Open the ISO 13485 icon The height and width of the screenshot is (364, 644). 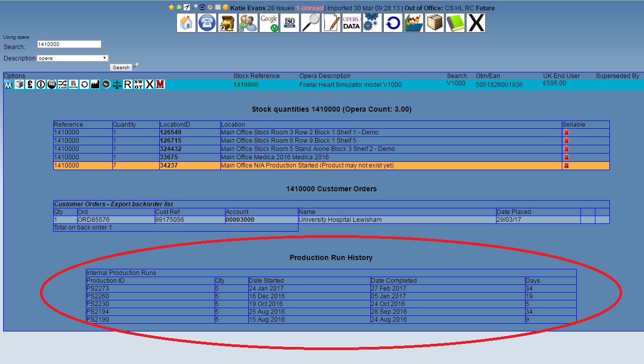click(x=290, y=23)
